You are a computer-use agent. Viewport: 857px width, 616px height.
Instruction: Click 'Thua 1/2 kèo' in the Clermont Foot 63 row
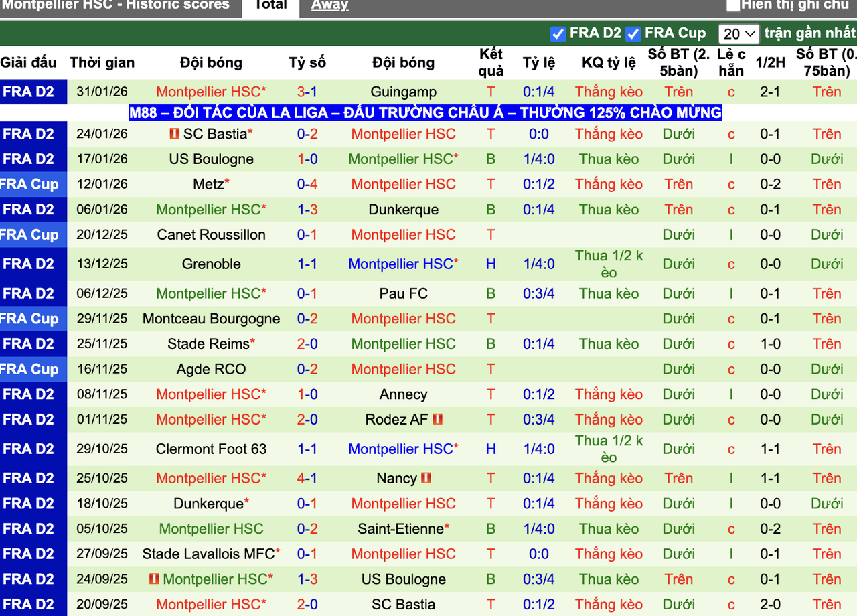coord(609,449)
